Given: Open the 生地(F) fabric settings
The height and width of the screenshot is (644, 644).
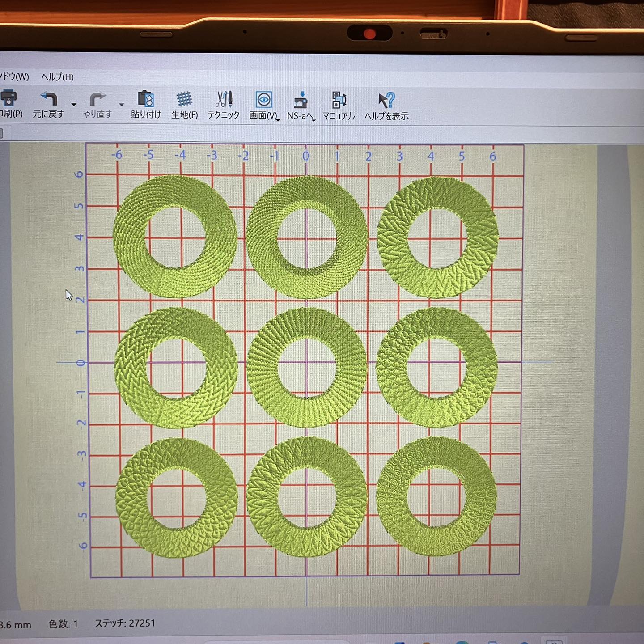Looking at the screenshot, I should (x=184, y=106).
